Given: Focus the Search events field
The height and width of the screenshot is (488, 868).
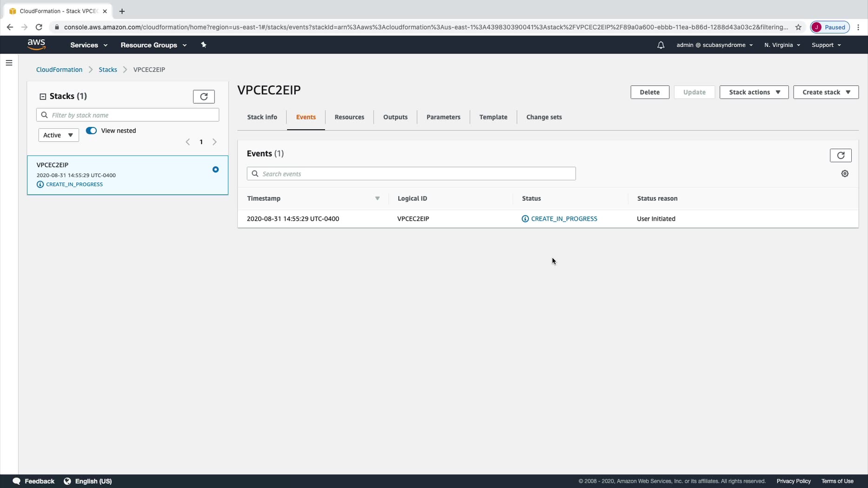Looking at the screenshot, I should point(411,174).
